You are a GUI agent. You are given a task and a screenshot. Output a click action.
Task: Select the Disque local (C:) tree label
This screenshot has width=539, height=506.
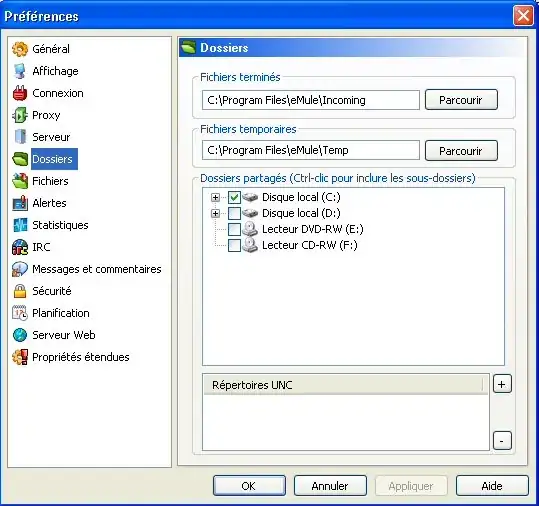point(301,197)
